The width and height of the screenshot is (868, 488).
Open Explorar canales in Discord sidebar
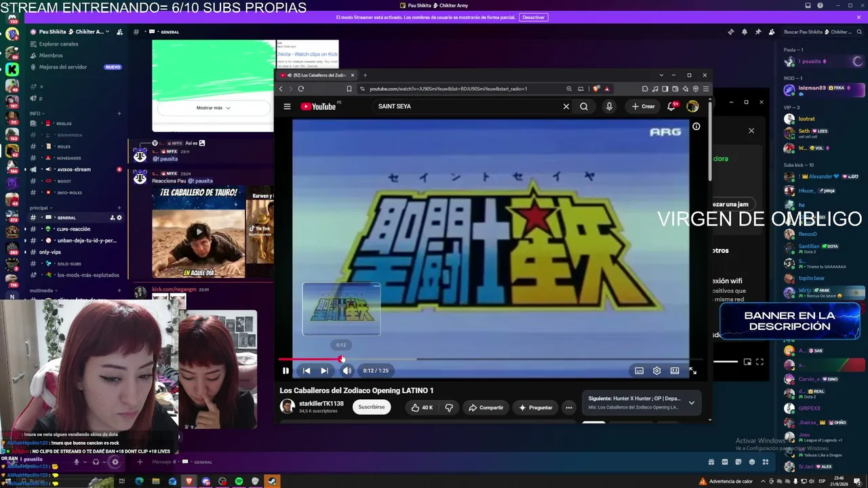tap(58, 44)
